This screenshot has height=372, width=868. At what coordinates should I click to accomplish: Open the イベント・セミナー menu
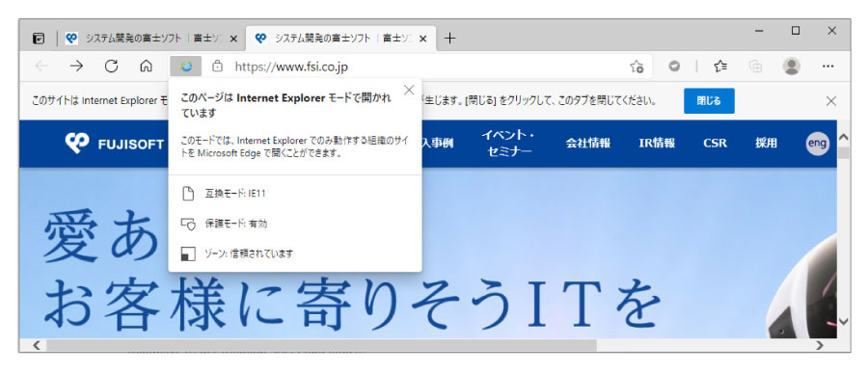508,143
